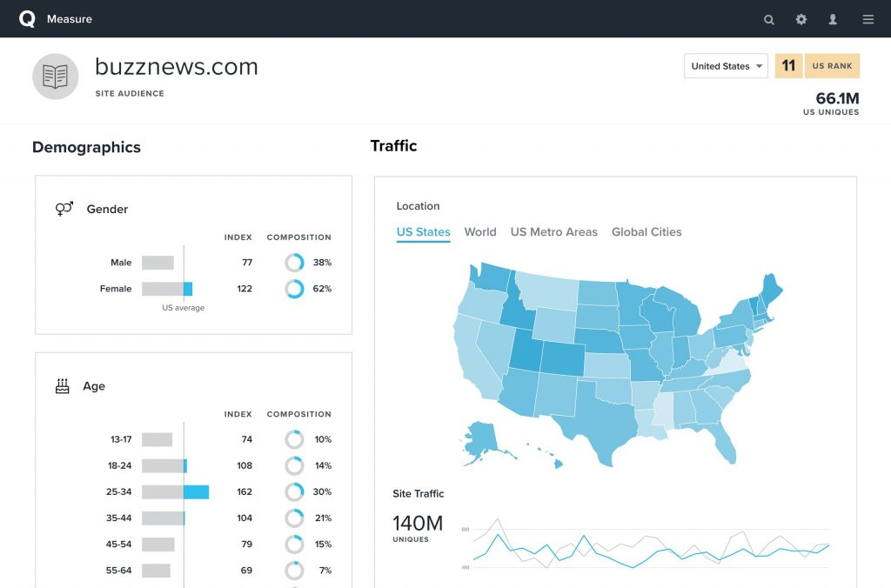The height and width of the screenshot is (588, 891).
Task: Click the 35-44 composition donut
Action: pyautogui.click(x=294, y=518)
